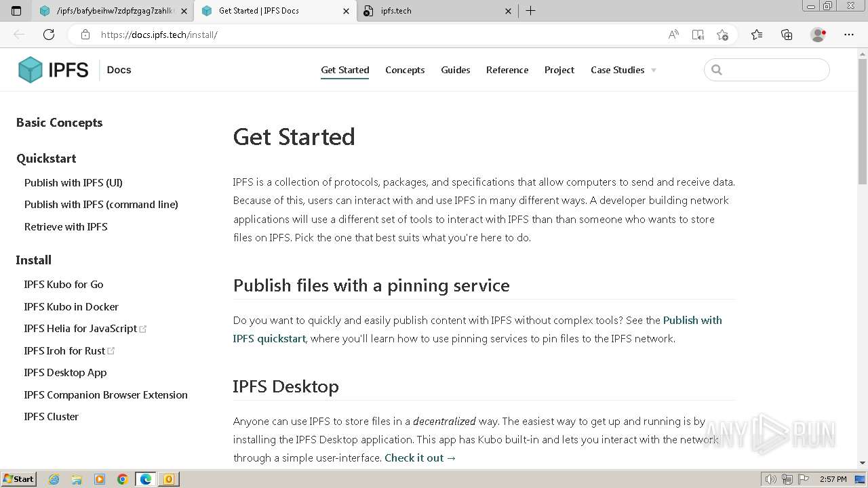
Task: Click the search magnifier icon
Action: click(717, 70)
